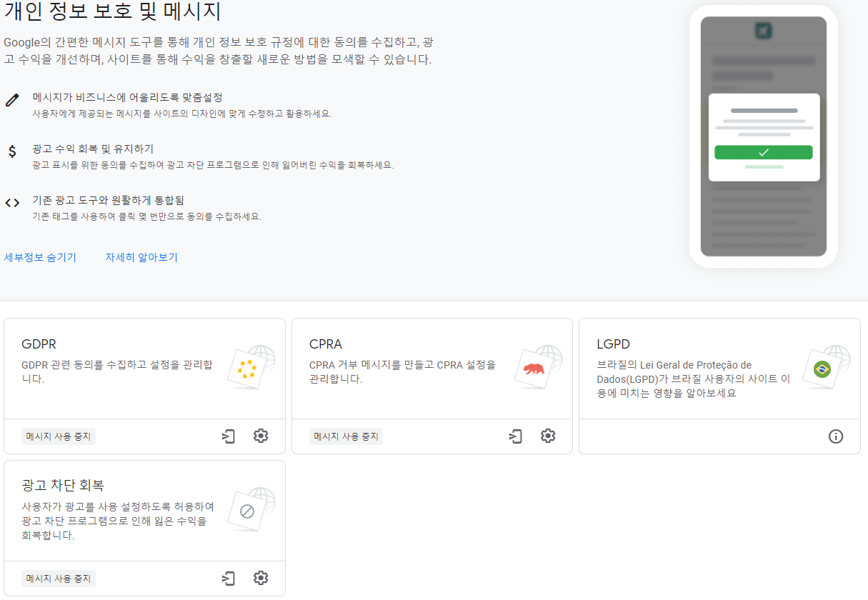Click GDPR EU stars globe illustration
868x600 pixels.
(251, 367)
